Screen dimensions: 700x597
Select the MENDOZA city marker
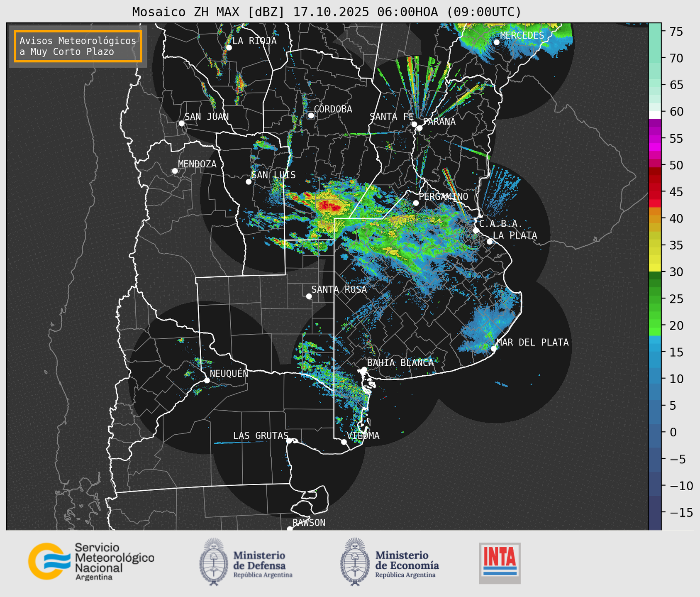click(x=175, y=171)
